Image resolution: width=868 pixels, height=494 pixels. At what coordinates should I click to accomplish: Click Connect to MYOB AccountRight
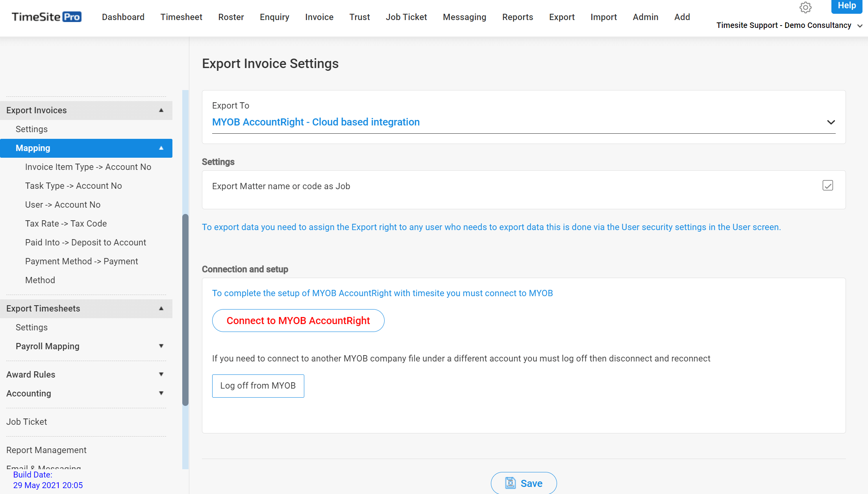[x=298, y=321]
